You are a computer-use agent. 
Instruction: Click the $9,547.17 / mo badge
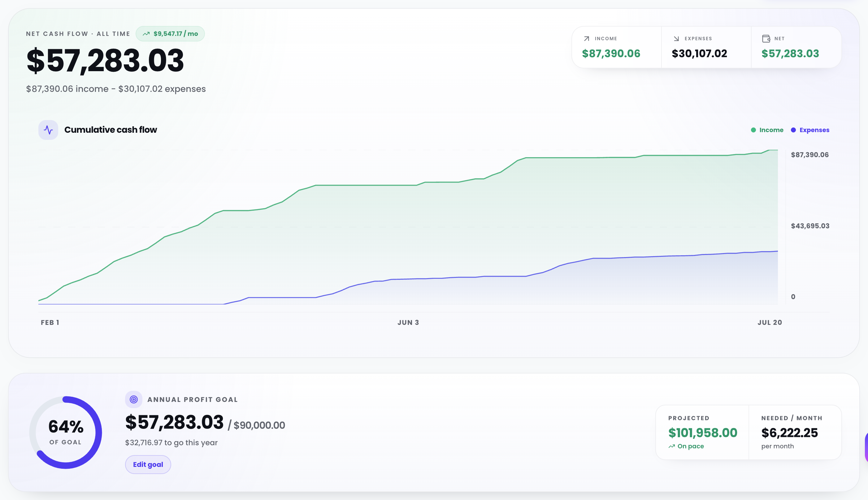pos(170,34)
